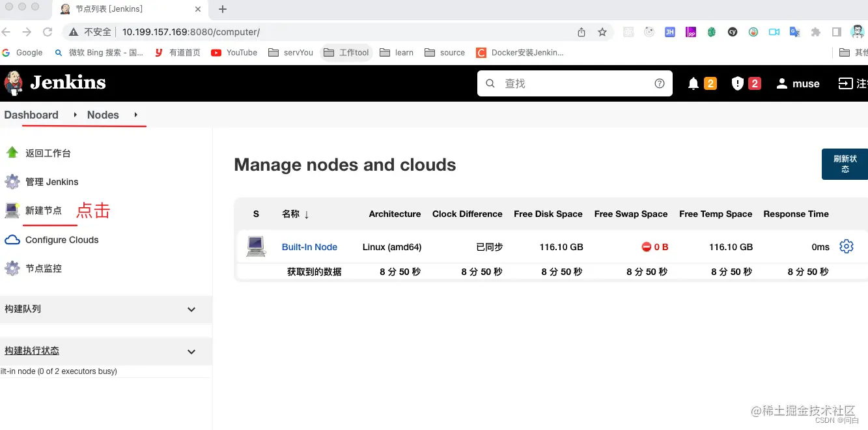Image resolution: width=868 pixels, height=430 pixels.
Task: Focus the Jenkins search box
Action: (x=574, y=83)
